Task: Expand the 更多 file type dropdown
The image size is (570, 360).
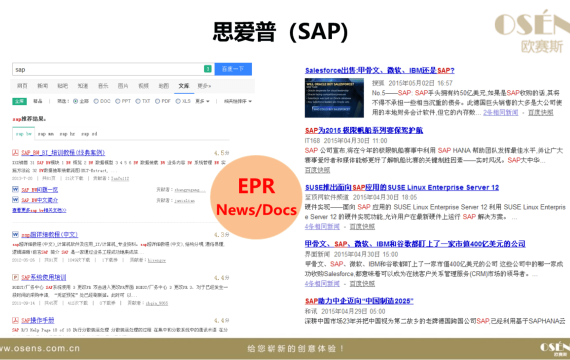Action: (x=202, y=101)
